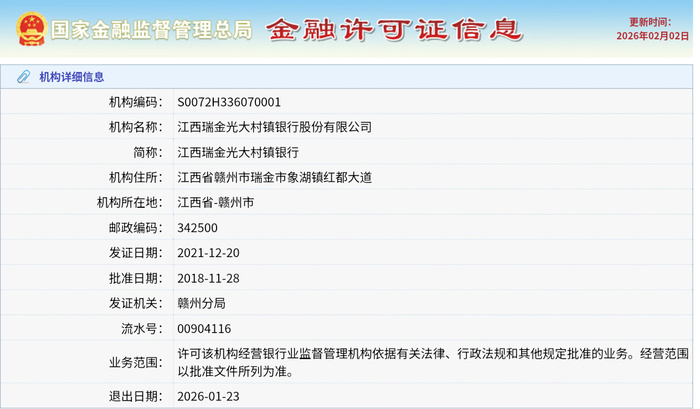The image size is (700, 409).
Task: Click the update date 2026年02月02日
Action: [653, 36]
